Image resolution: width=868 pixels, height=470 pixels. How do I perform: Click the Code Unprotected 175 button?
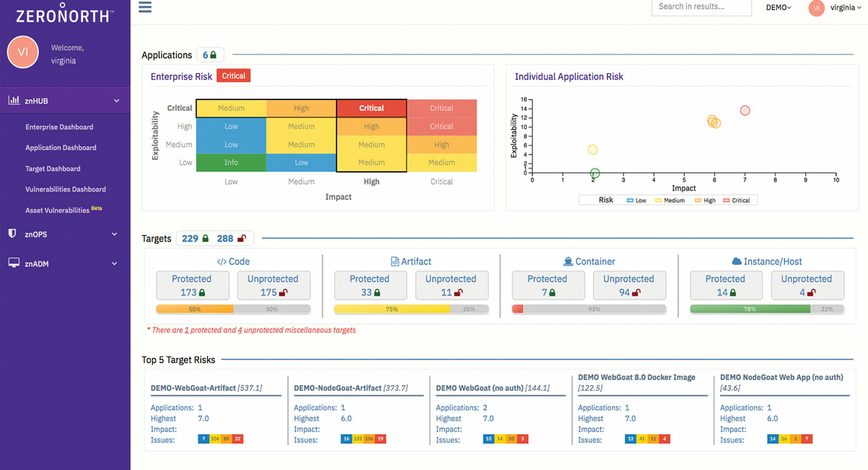(x=273, y=286)
